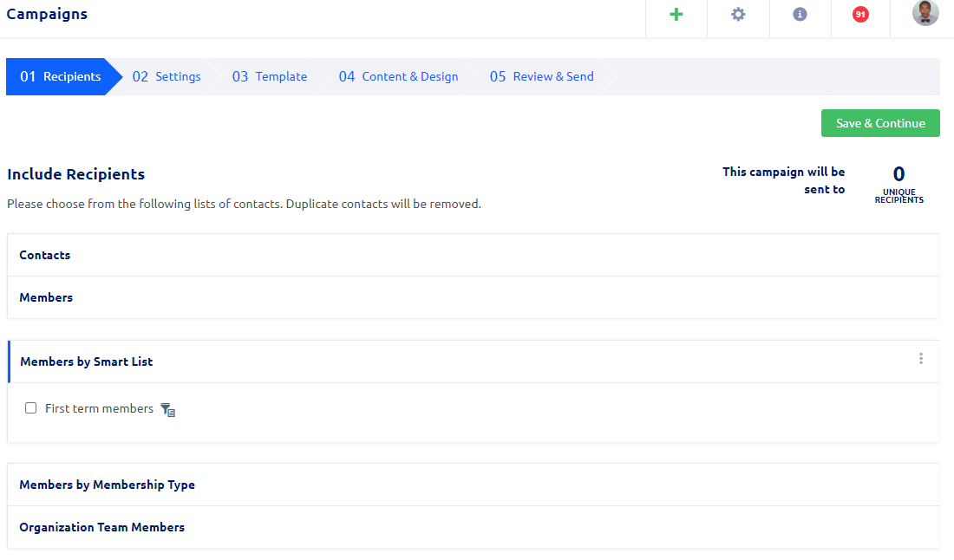Go to the 02 Settings step
This screenshot has height=560, width=954.
(x=167, y=76)
